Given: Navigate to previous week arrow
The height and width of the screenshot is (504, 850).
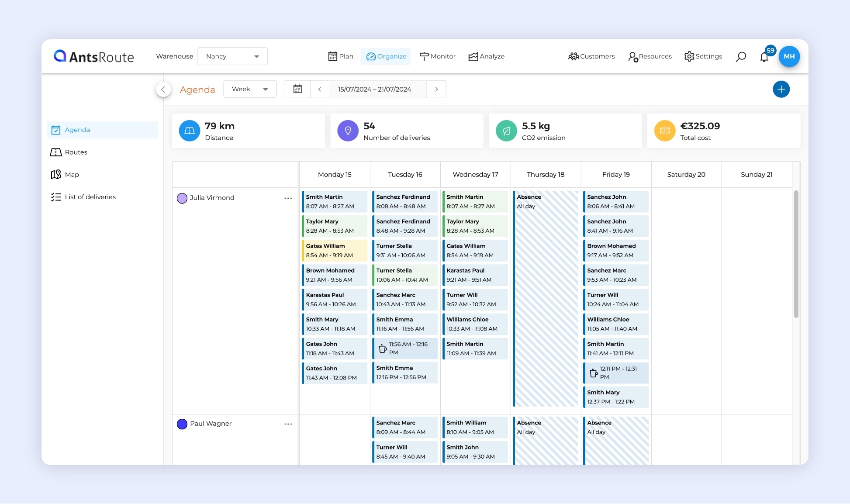Looking at the screenshot, I should 320,89.
